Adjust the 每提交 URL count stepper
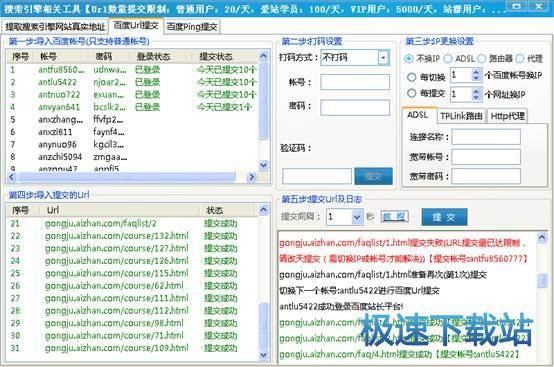This screenshot has width=554, height=367. pyautogui.click(x=476, y=94)
